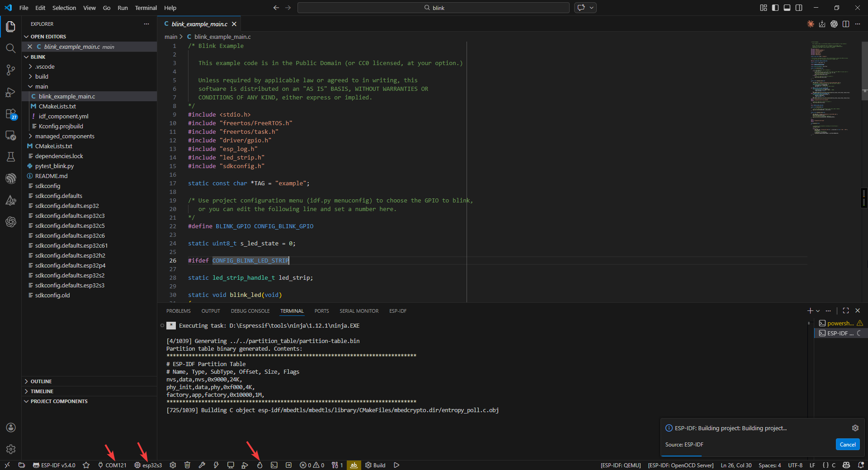Click [ESP-IDF: OpenOCD Server] status item
Viewport: 868px width, 470px height.
[680, 465]
